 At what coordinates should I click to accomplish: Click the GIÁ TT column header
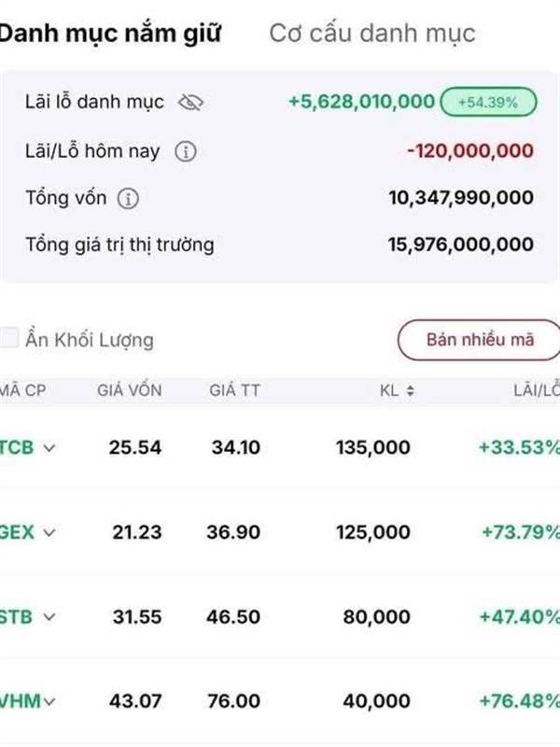(235, 390)
